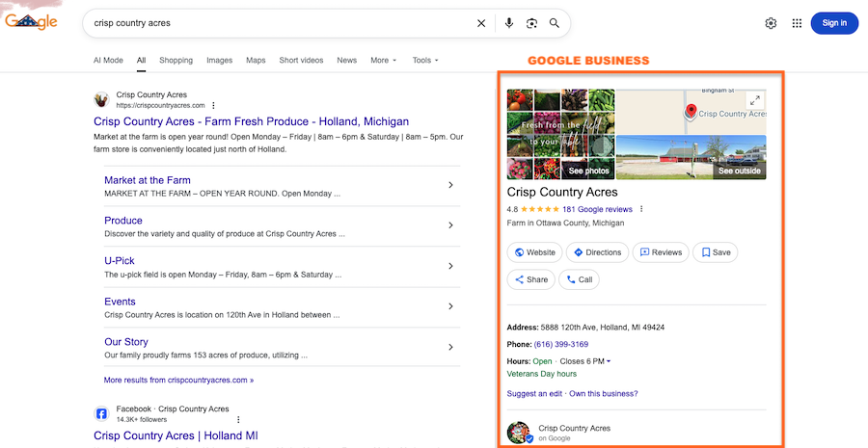Screen dimensions: 868x448
Task: Open 181 Google reviews link
Action: point(597,210)
